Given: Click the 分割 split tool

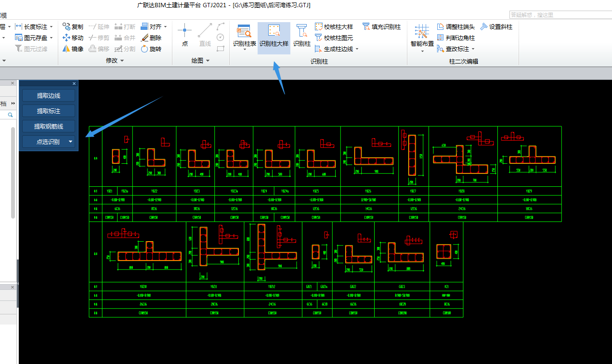Looking at the screenshot, I should click(125, 49).
